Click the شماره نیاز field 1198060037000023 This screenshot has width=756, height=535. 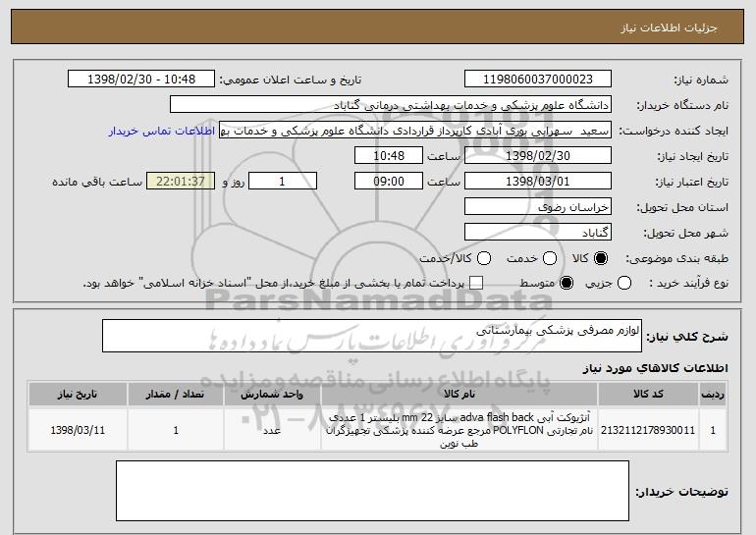pyautogui.click(x=538, y=80)
